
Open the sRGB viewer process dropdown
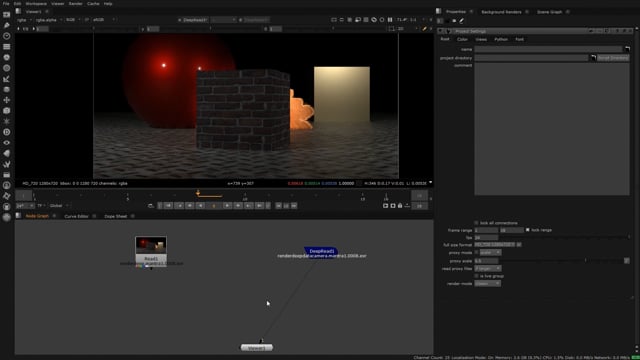coord(103,20)
